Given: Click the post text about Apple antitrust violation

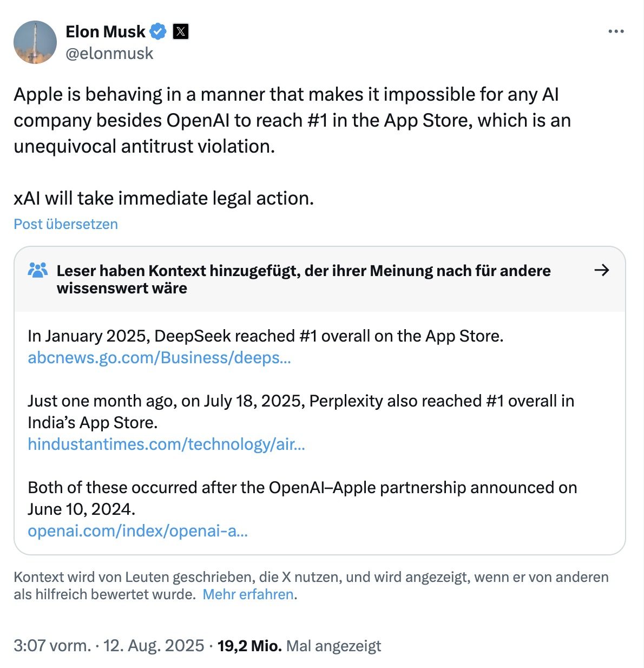Looking at the screenshot, I should point(292,120).
